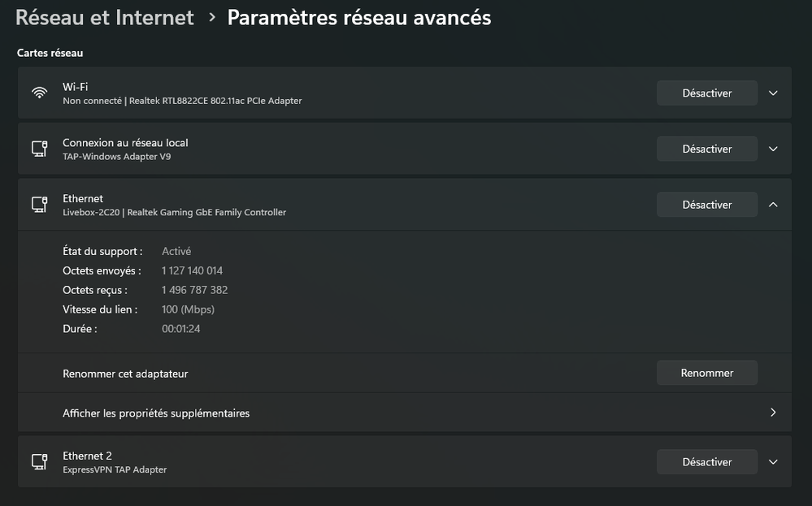The width and height of the screenshot is (812, 506).
Task: Expand Connexion au réseau local details
Action: click(773, 149)
